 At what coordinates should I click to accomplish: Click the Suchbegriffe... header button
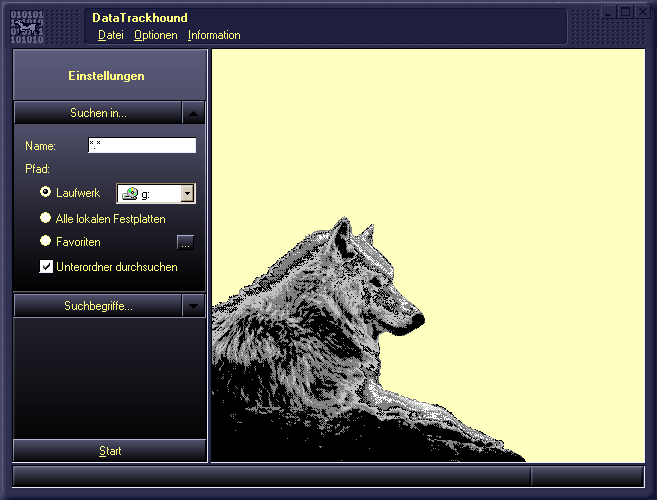point(98,306)
